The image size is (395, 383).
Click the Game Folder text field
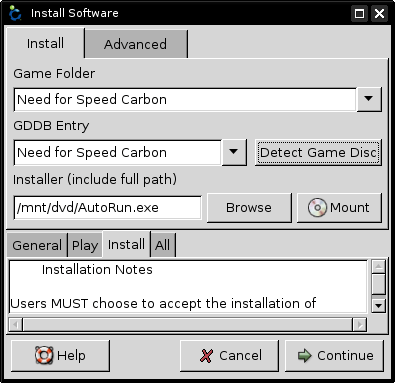click(185, 99)
